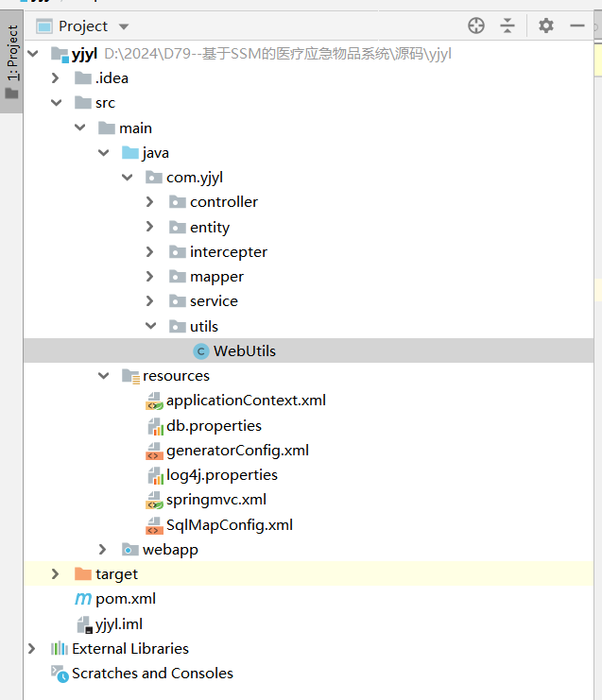Expand the target folder
This screenshot has height=700, width=602.
(56, 574)
